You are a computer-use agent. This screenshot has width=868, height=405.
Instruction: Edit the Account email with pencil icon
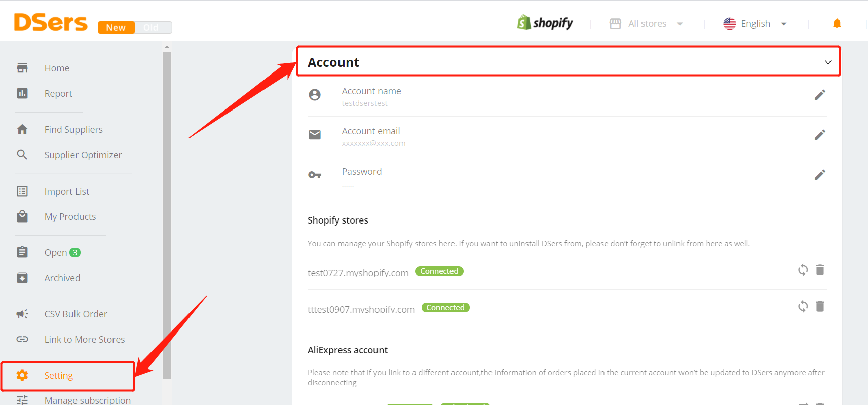point(820,135)
